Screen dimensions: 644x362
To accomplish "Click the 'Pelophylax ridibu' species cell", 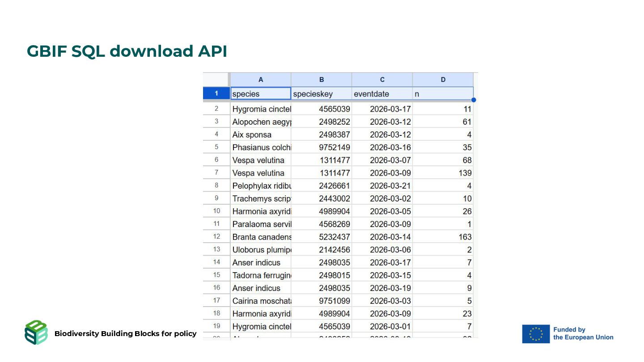I will click(261, 185).
